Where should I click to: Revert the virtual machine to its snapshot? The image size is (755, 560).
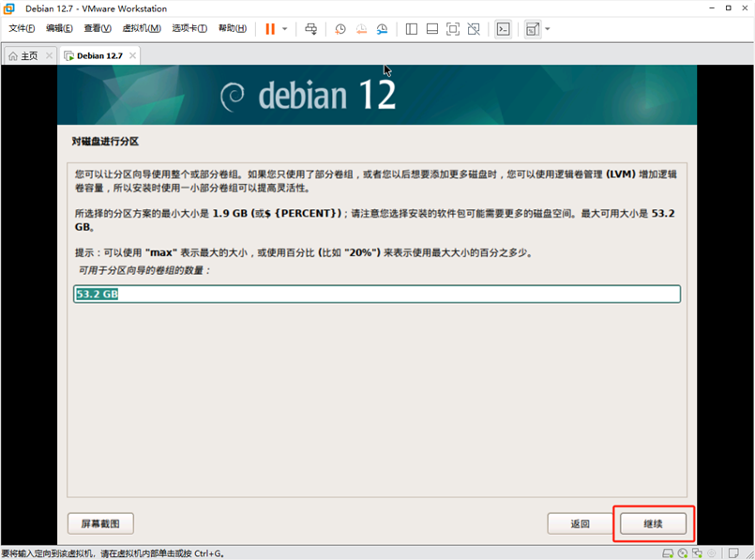click(x=361, y=29)
